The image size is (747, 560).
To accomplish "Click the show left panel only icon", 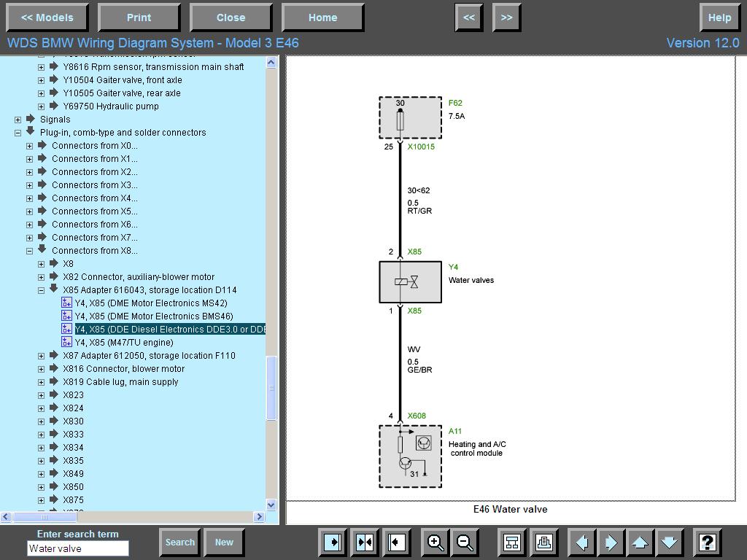I will tap(333, 542).
